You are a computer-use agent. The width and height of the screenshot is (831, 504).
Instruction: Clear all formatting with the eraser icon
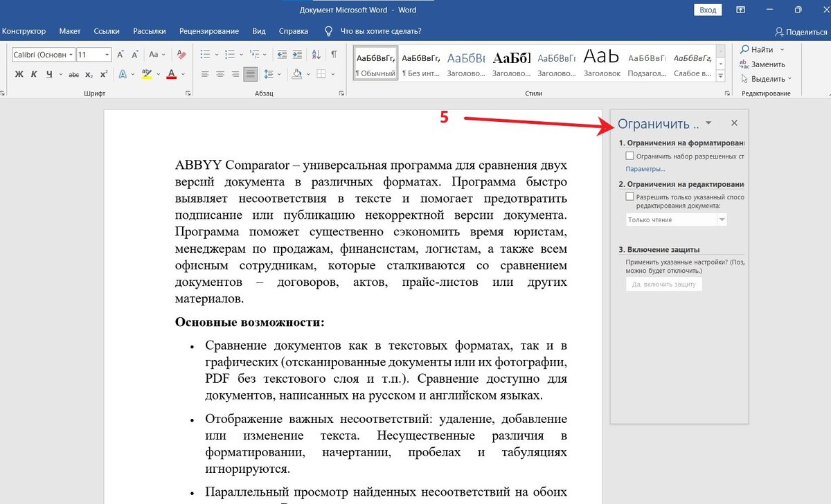point(181,54)
